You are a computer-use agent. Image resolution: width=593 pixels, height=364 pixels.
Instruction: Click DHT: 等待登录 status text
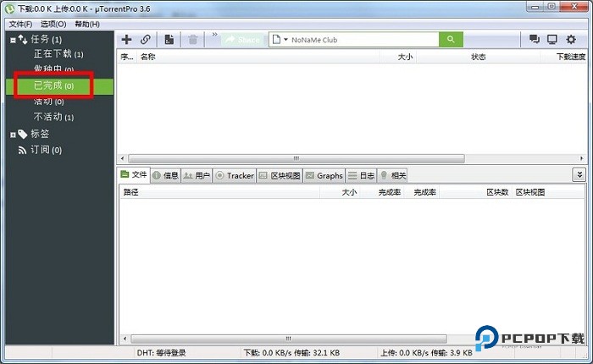(x=161, y=353)
